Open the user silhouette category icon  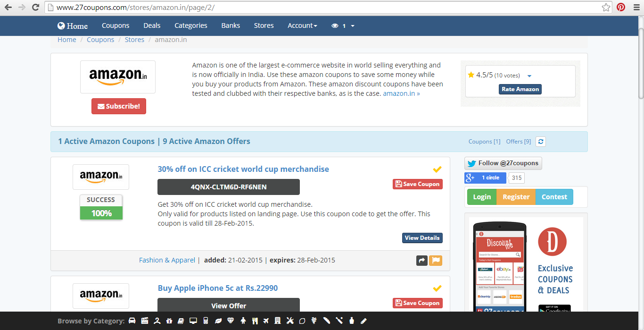[x=157, y=321]
